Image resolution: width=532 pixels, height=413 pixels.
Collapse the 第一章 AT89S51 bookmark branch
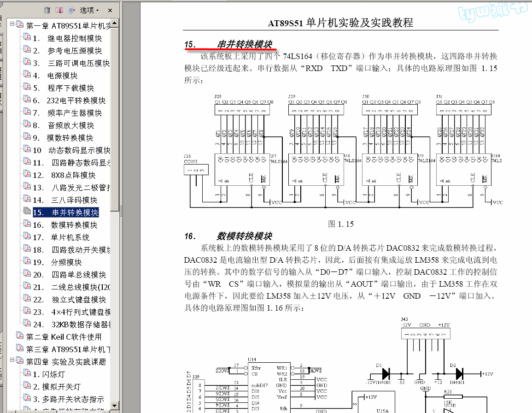click(x=12, y=24)
